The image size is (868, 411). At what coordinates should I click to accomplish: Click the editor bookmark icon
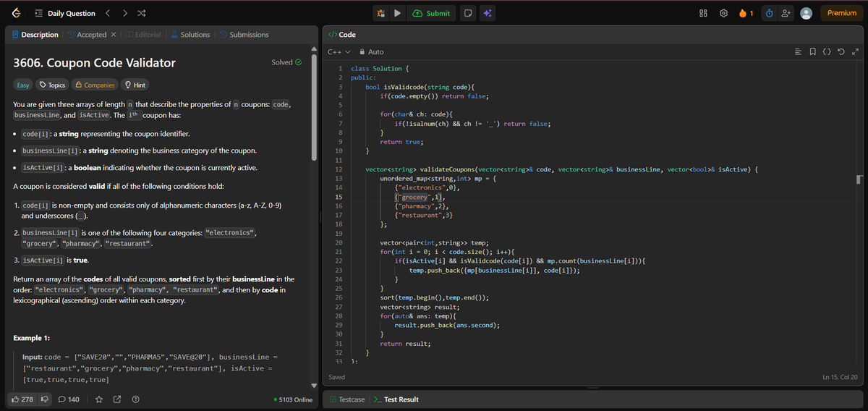[814, 52]
